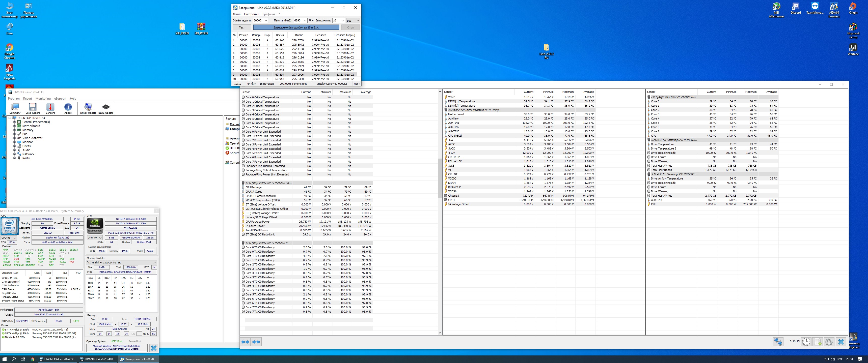Click the LinX completed progress bar

tap(296, 28)
